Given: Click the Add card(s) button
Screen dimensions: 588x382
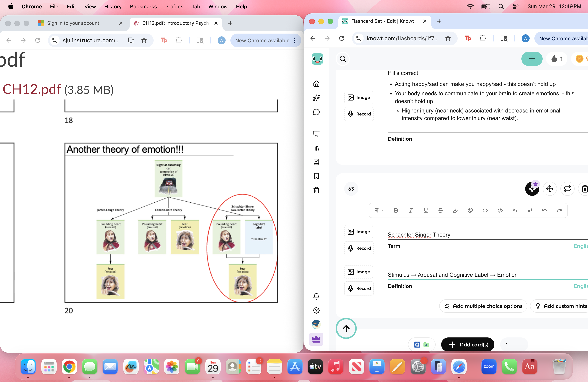Looking at the screenshot, I should tap(468, 344).
